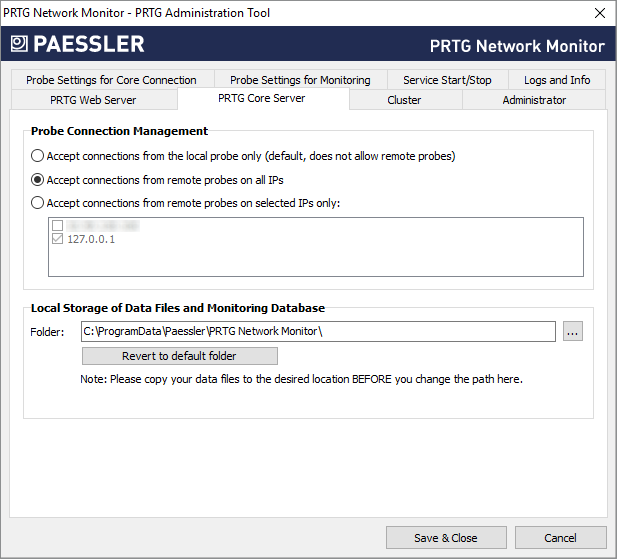
Task: Go to Logs and Info tab
Action: tap(557, 80)
